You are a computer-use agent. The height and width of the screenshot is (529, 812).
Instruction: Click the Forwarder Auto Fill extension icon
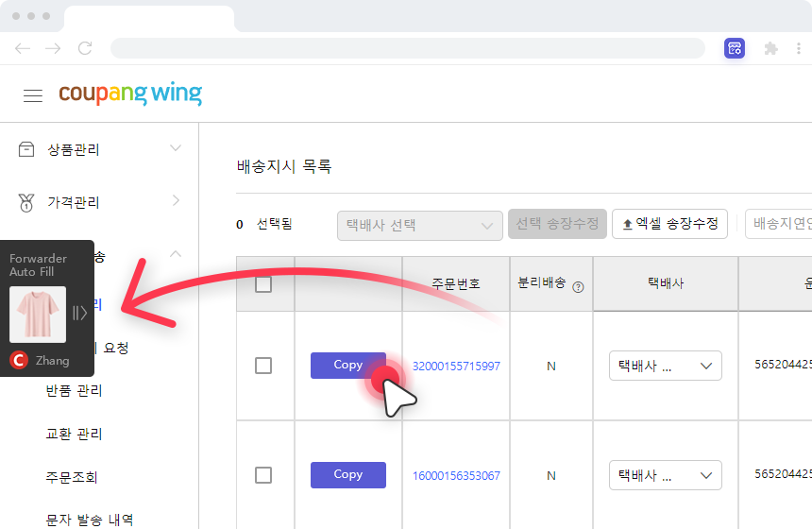click(735, 48)
